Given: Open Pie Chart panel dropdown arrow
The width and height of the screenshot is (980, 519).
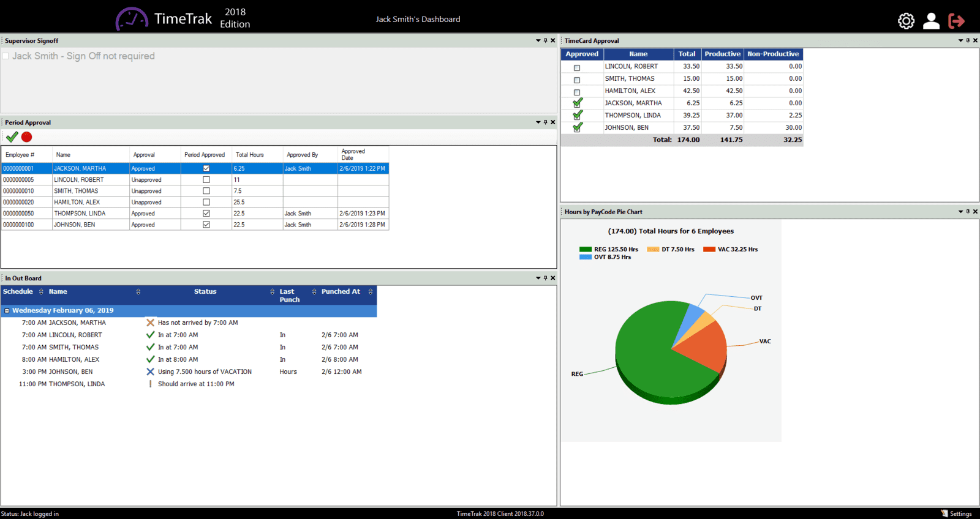Looking at the screenshot, I should click(x=960, y=212).
